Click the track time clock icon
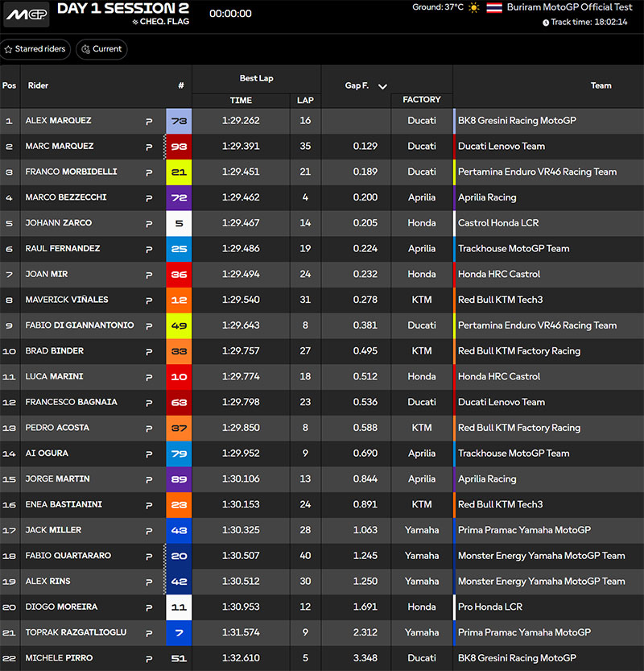This screenshot has height=671, width=644. 546,23
